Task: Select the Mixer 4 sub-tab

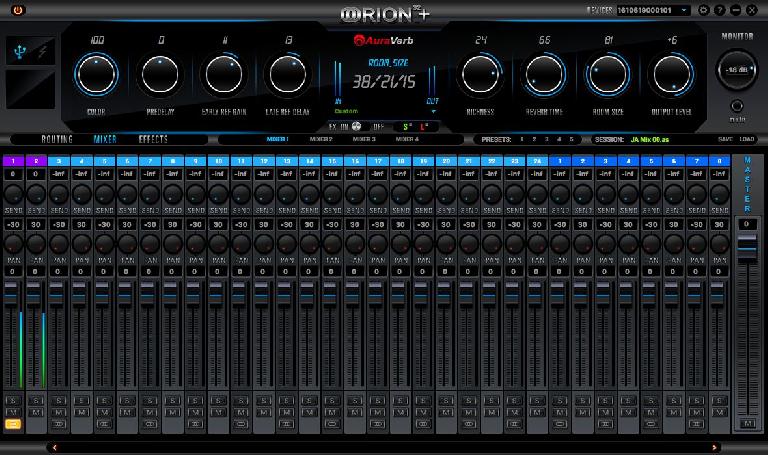Action: click(407, 139)
